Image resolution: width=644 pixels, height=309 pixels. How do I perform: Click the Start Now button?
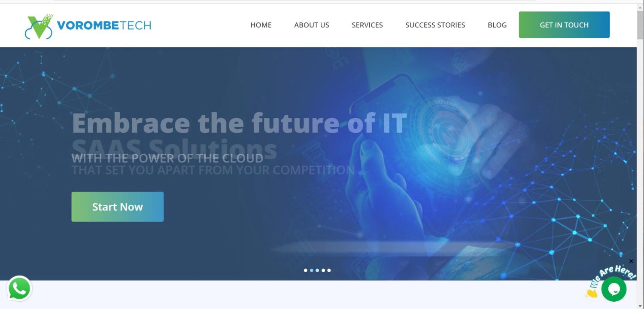pos(118,207)
